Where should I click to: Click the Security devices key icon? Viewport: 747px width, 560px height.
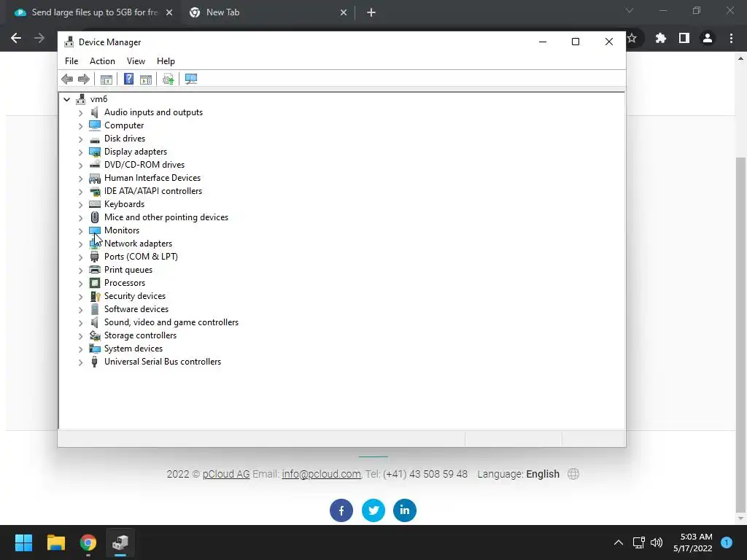coord(95,296)
